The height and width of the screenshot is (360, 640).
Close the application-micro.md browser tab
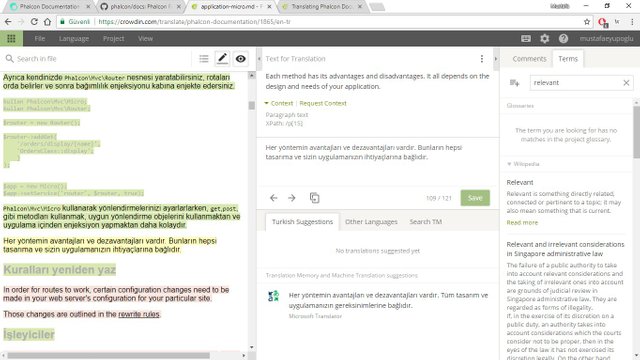pyautogui.click(x=269, y=7)
